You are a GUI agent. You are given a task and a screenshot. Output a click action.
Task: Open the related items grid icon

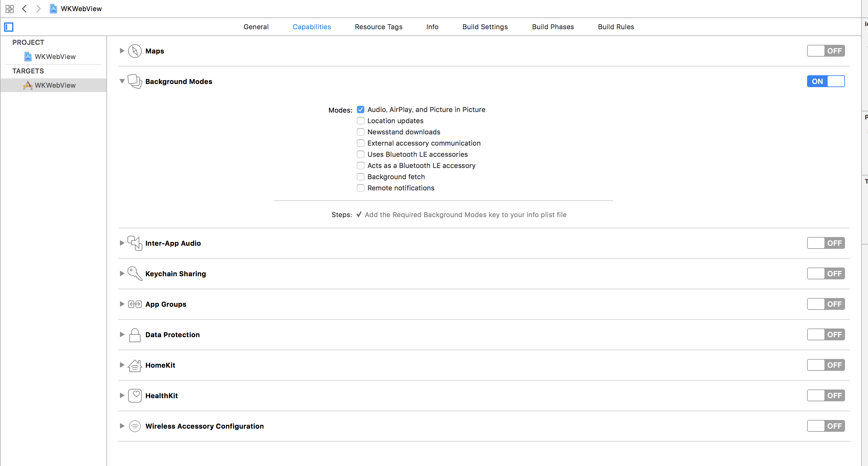coord(9,9)
